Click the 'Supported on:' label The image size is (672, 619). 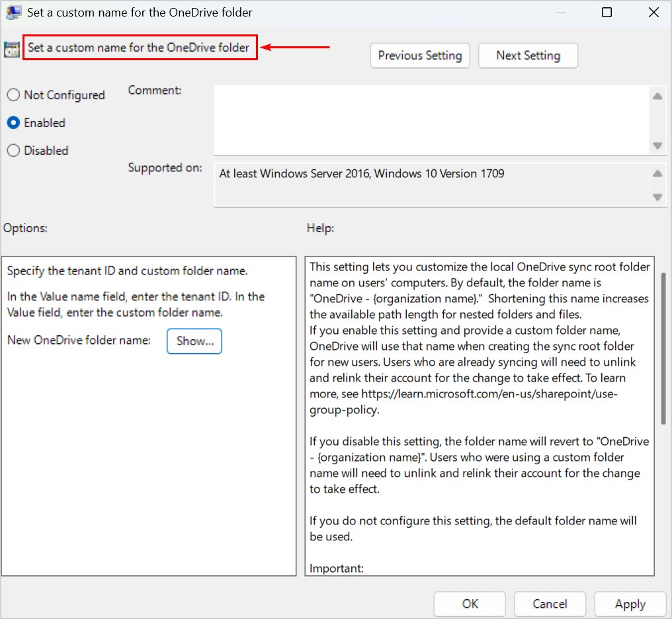(x=165, y=167)
